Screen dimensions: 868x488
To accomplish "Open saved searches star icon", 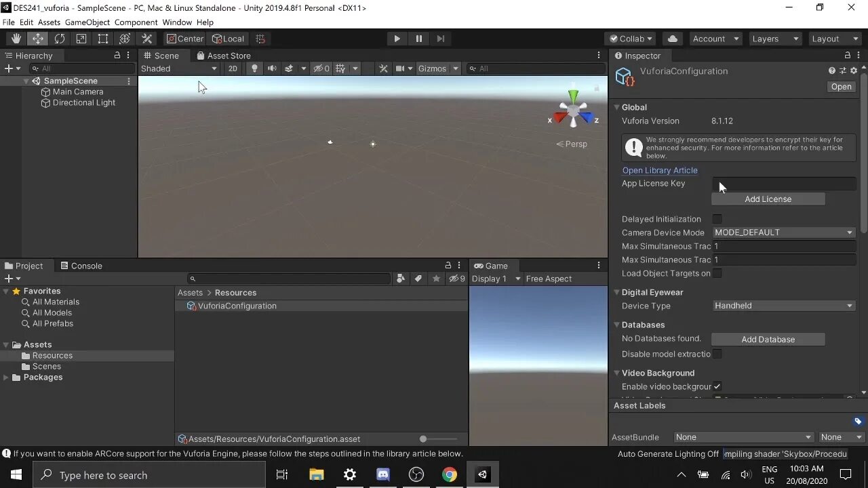I will (436, 279).
